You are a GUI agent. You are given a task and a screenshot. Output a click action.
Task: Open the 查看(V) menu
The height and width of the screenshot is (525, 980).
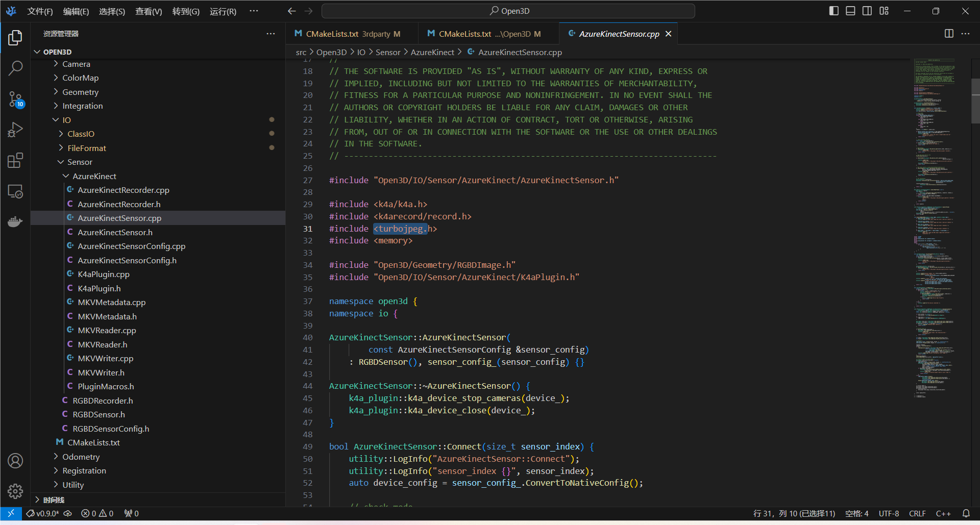tap(149, 11)
